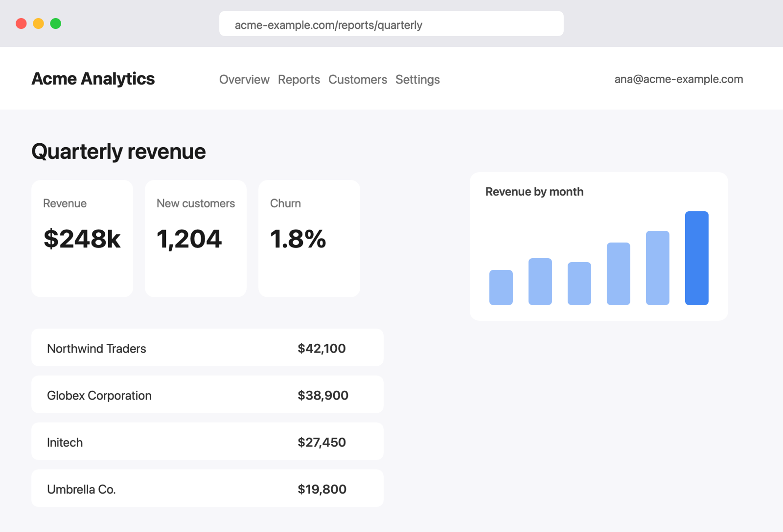Image resolution: width=783 pixels, height=532 pixels.
Task: Open the Umbrella Co. row
Action: pos(207,488)
